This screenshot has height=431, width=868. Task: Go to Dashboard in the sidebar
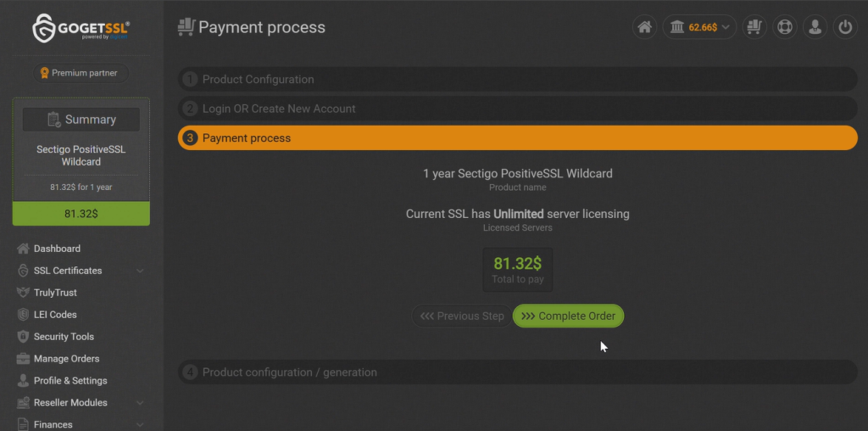[57, 249]
